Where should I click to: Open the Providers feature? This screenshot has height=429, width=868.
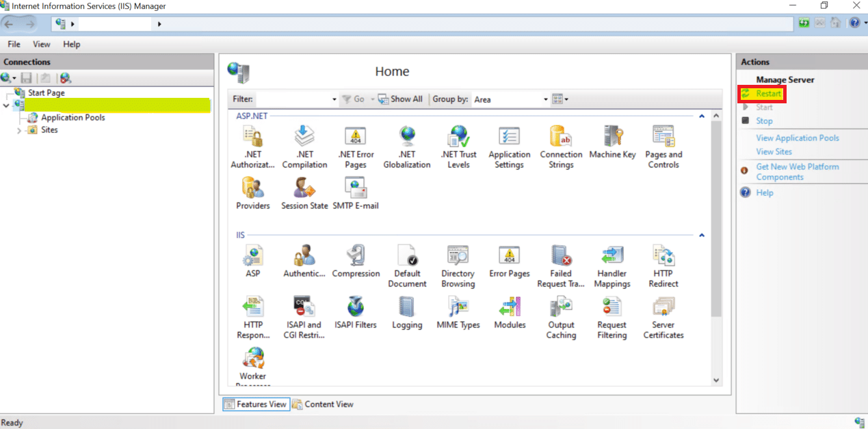point(253,194)
